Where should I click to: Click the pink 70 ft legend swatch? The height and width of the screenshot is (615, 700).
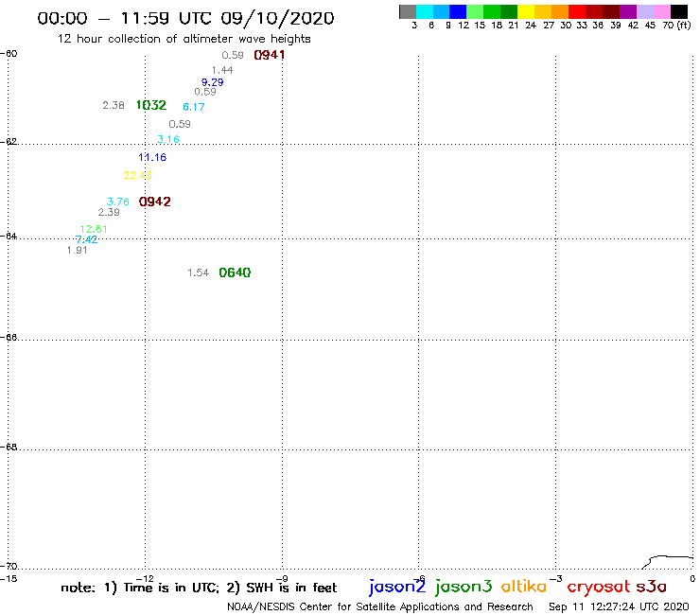pyautogui.click(x=661, y=11)
